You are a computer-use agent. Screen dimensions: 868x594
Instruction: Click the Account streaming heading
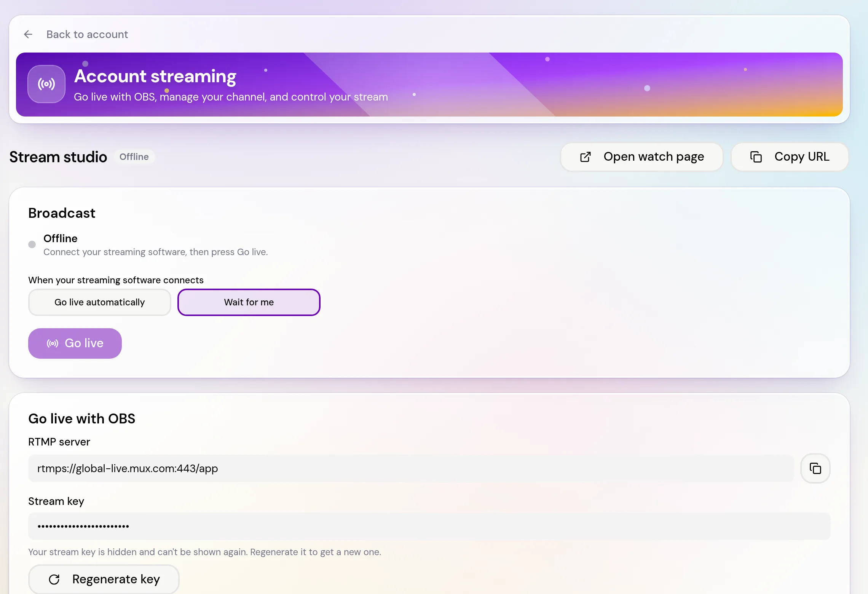[155, 76]
